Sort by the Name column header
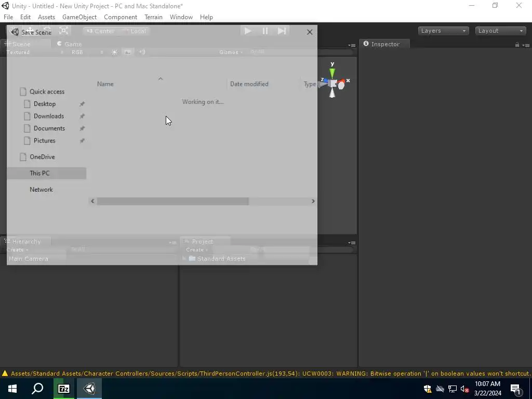Viewport: 532px width, 399px height. [x=105, y=84]
